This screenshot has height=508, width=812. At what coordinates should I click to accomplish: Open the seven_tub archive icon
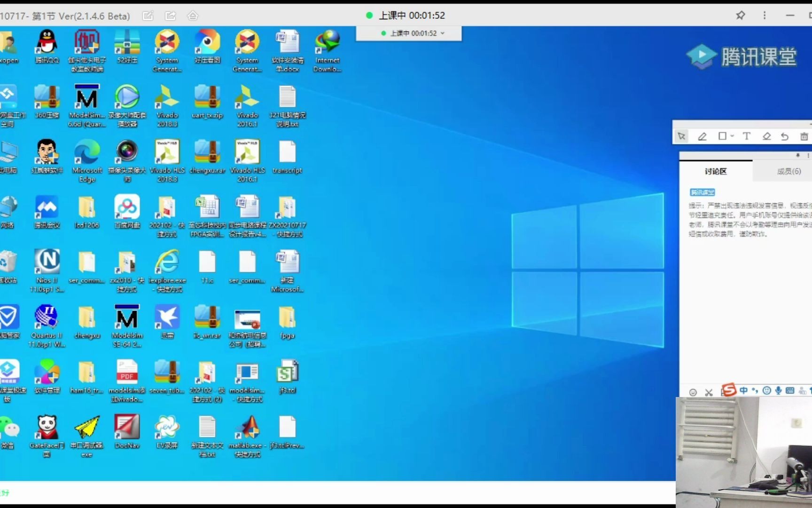pos(167,377)
